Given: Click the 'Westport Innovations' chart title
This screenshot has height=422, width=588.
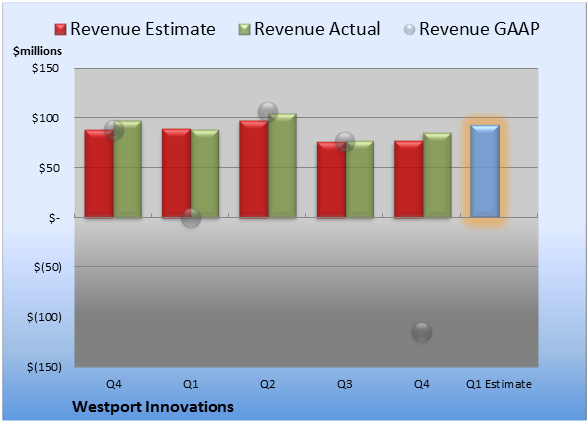Looking at the screenshot, I should click(153, 407).
